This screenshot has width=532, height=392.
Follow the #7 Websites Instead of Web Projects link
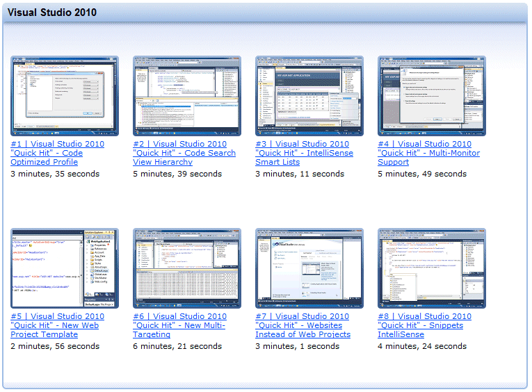point(303,325)
